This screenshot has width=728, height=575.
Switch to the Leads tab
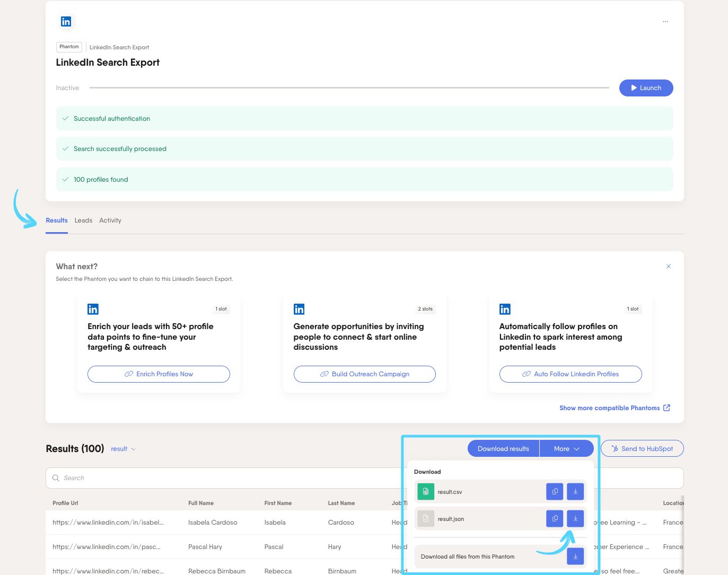pos(83,220)
